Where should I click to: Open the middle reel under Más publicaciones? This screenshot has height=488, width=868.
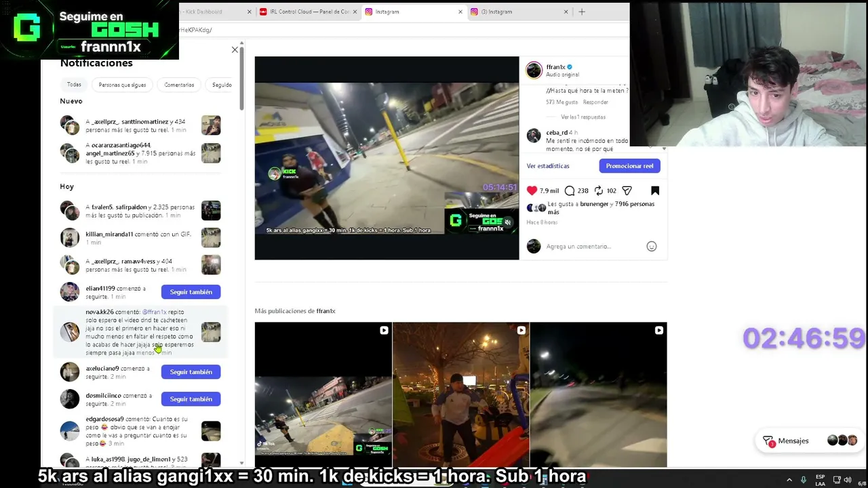pyautogui.click(x=460, y=394)
